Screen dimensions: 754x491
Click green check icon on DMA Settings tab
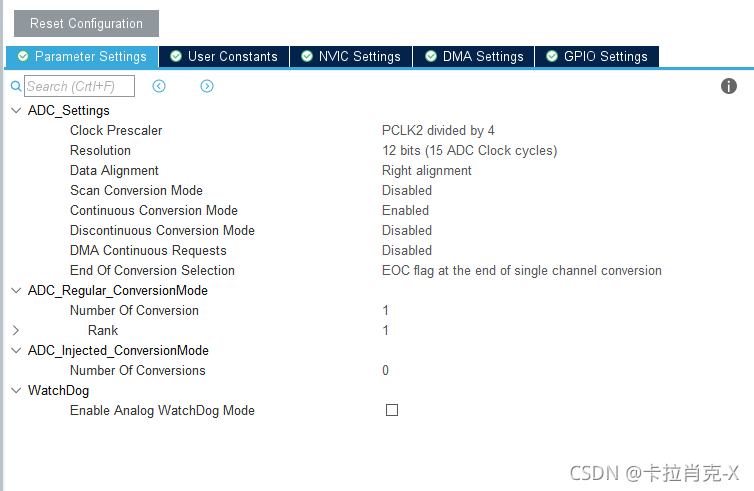[x=431, y=56]
